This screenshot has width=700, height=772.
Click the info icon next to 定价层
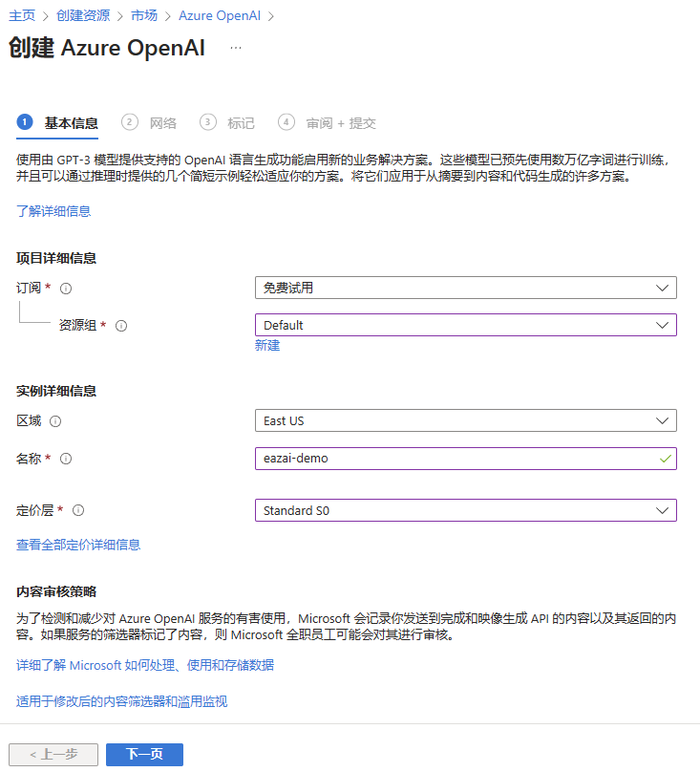click(78, 510)
